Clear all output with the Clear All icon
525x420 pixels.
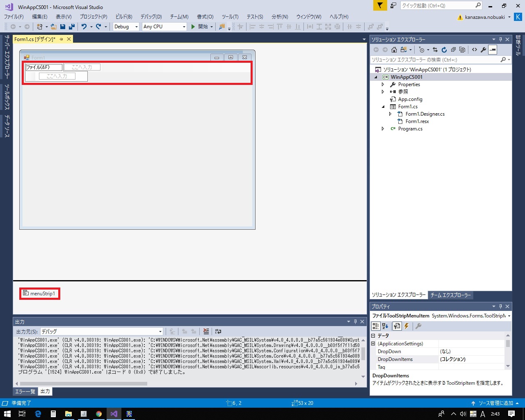[x=206, y=331]
